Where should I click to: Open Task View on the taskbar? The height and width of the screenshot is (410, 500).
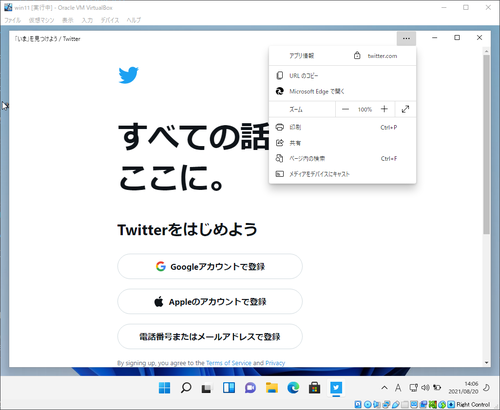(x=207, y=388)
